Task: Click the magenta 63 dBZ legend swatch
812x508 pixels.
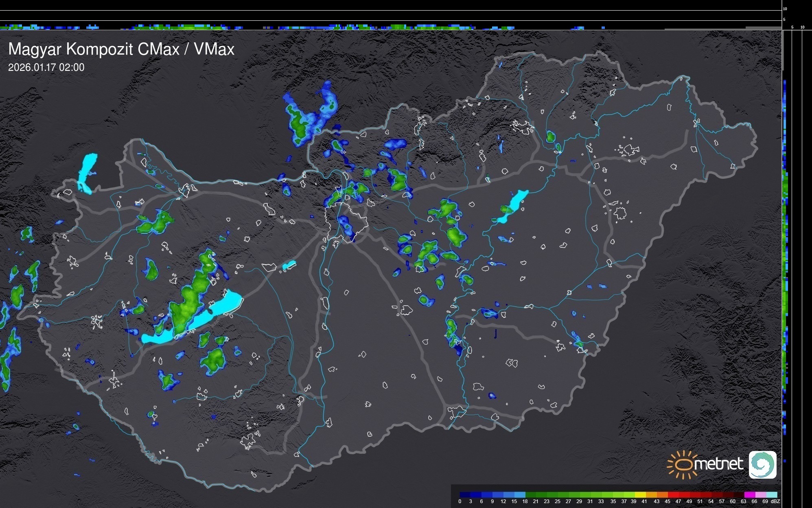Action: pyautogui.click(x=749, y=495)
